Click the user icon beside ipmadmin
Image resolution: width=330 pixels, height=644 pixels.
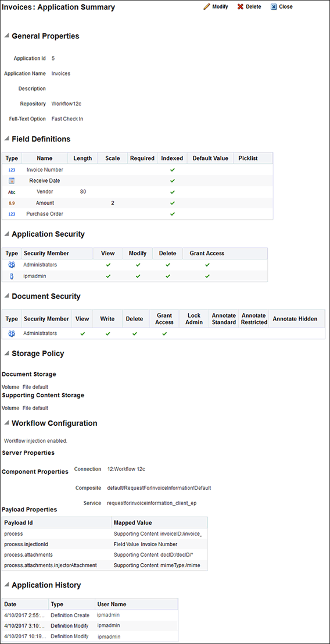click(12, 276)
